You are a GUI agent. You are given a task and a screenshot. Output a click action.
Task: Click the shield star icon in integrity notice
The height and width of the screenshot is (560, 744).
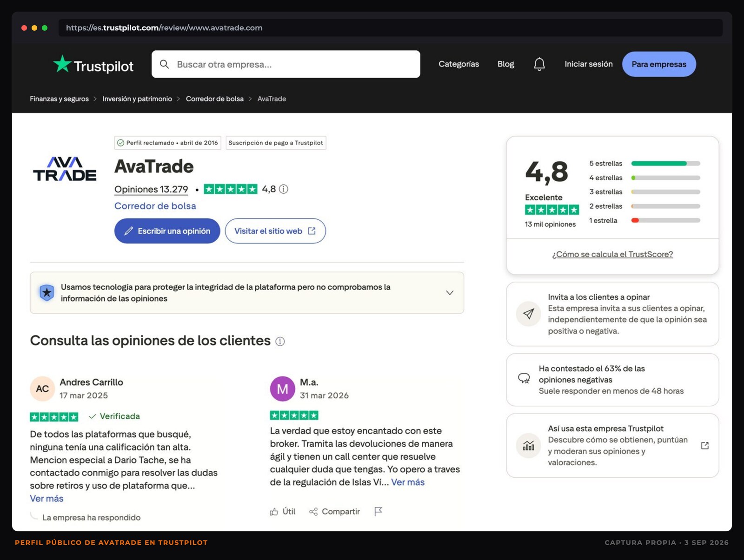[46, 293]
